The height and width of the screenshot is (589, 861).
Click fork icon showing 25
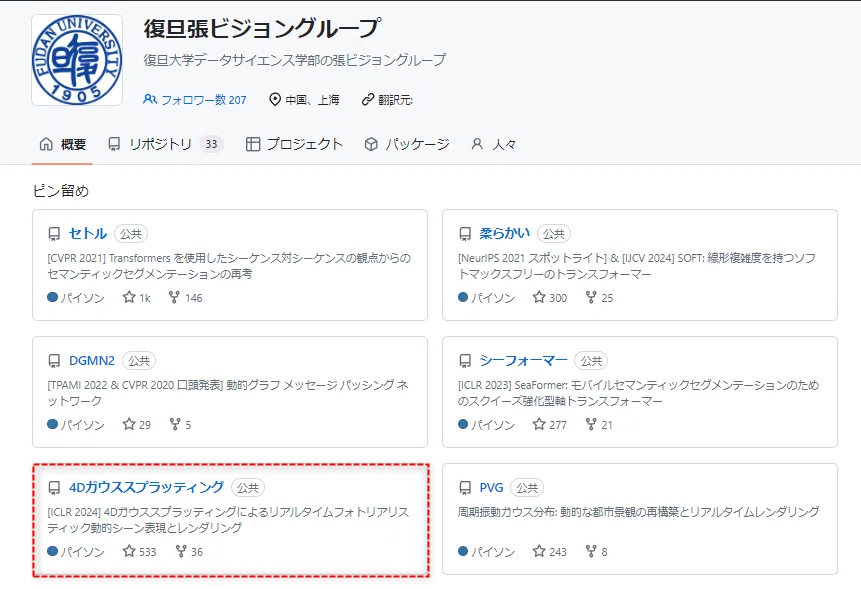[x=591, y=298]
